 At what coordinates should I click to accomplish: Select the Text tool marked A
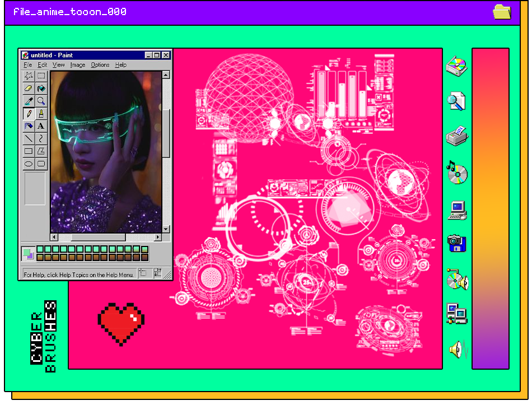pyautogui.click(x=41, y=126)
